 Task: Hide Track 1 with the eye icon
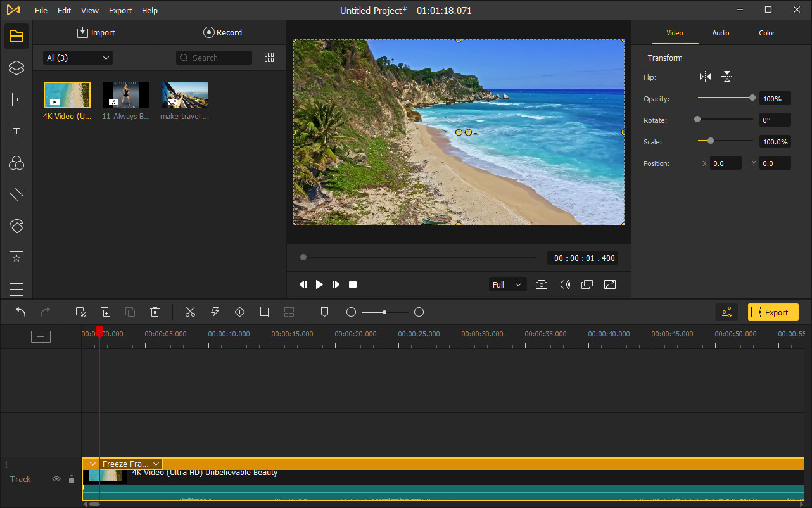[x=56, y=479]
